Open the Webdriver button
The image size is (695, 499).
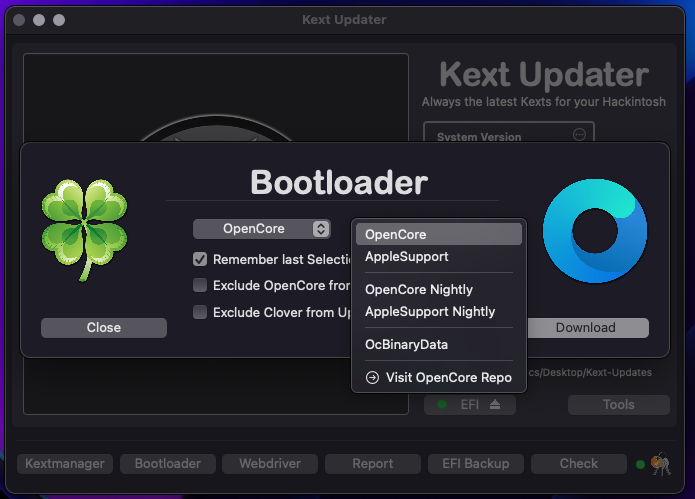(270, 464)
